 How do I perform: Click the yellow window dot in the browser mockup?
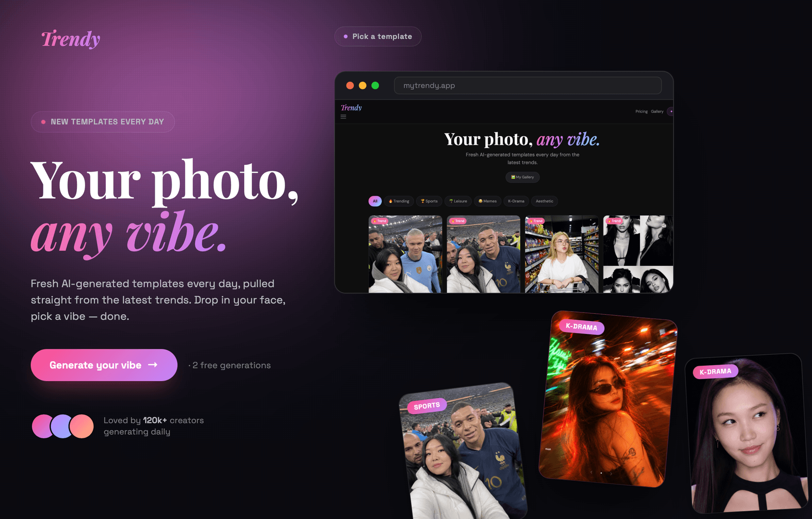pyautogui.click(x=362, y=86)
